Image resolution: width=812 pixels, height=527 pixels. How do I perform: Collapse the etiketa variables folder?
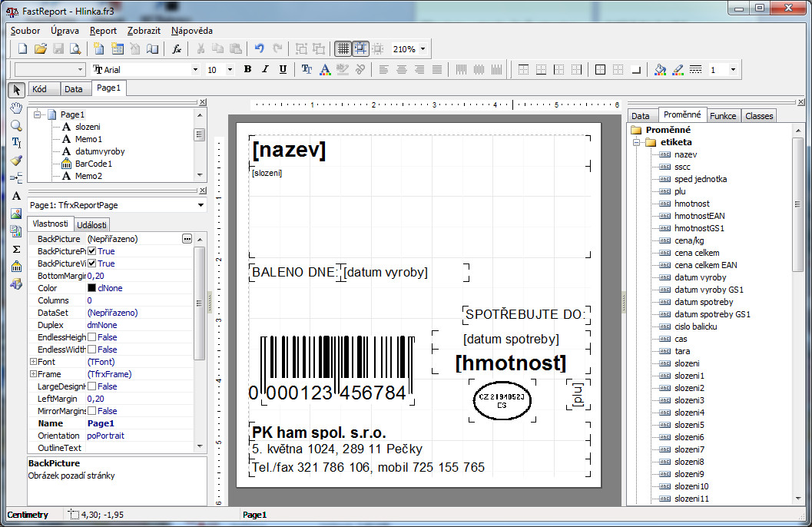[636, 142]
